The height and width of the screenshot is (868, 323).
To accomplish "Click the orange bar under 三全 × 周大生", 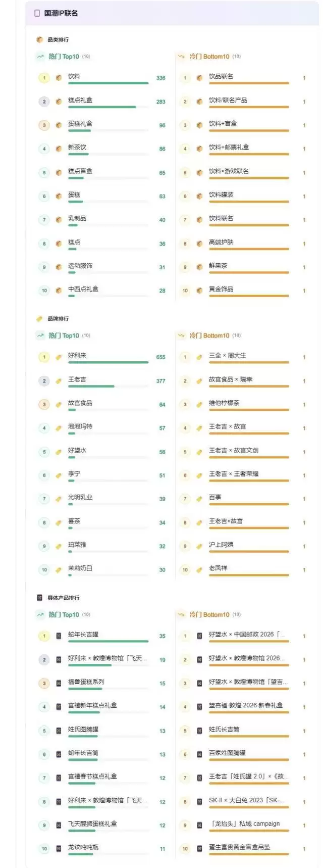I will (249, 363).
